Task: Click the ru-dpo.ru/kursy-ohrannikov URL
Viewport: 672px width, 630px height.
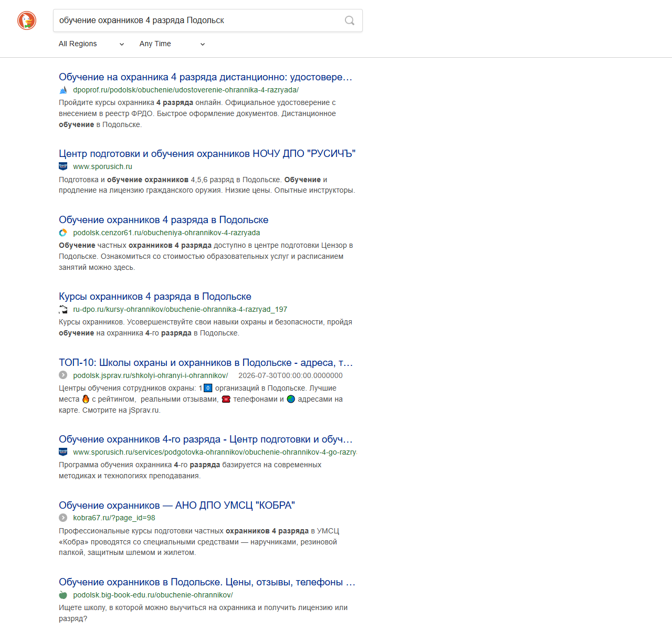Action: tap(180, 309)
